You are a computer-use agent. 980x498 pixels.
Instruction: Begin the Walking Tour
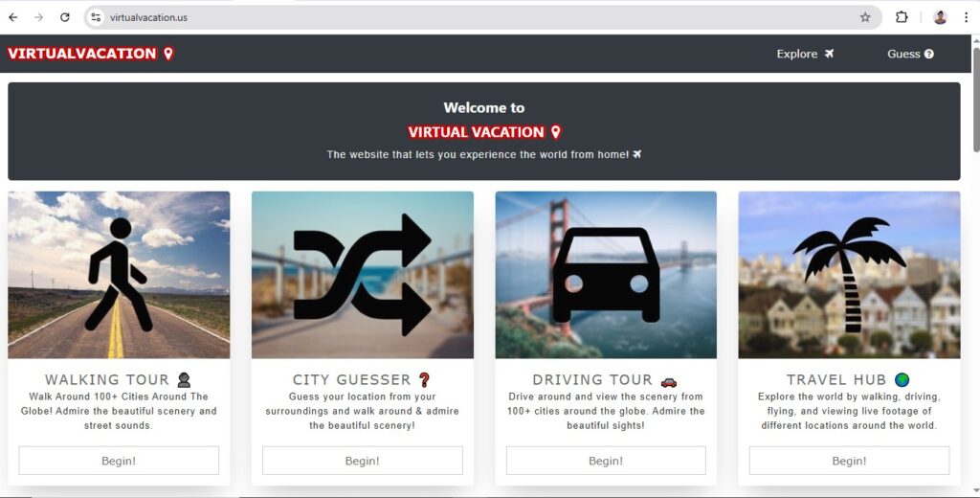click(x=119, y=461)
